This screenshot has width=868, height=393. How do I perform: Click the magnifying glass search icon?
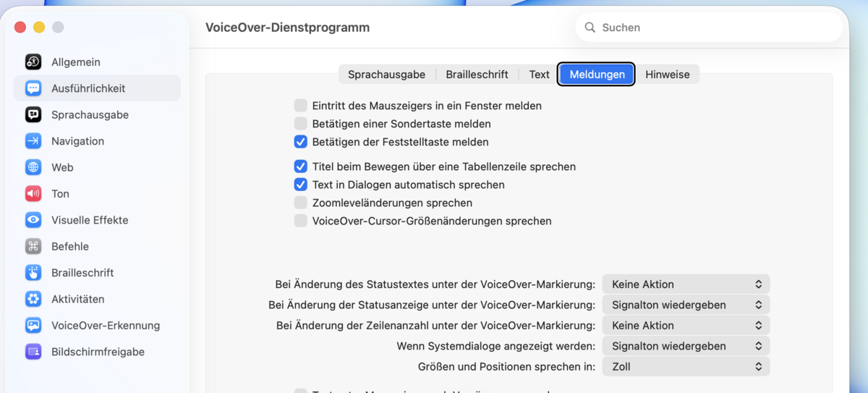(x=590, y=28)
